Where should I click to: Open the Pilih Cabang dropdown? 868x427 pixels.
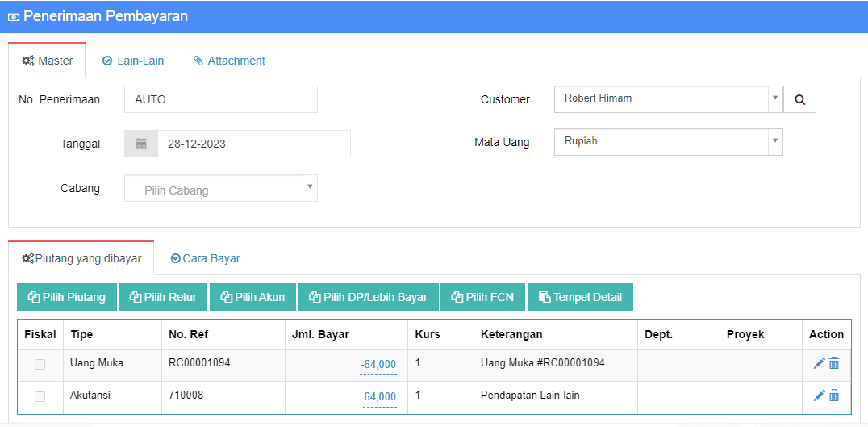click(x=220, y=189)
